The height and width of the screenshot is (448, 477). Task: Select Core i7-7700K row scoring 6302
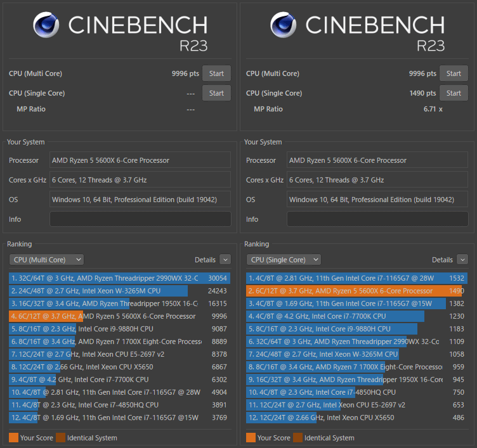point(119,380)
